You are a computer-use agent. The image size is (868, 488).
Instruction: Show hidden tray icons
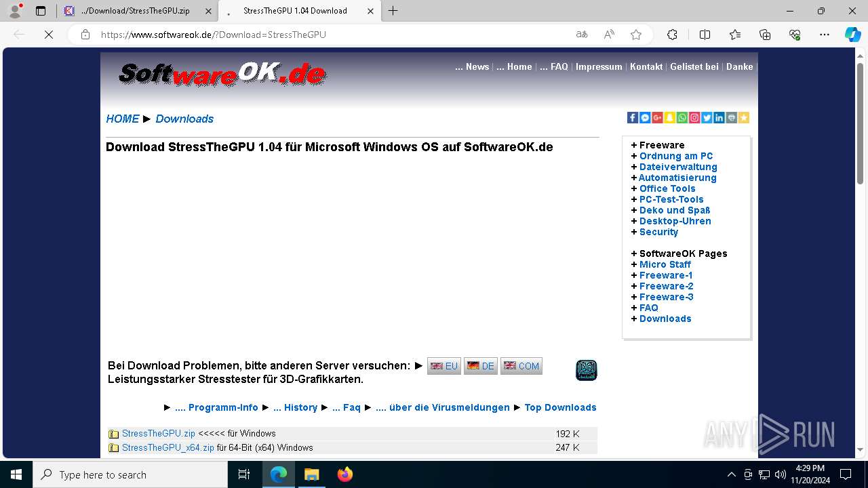(731, 474)
